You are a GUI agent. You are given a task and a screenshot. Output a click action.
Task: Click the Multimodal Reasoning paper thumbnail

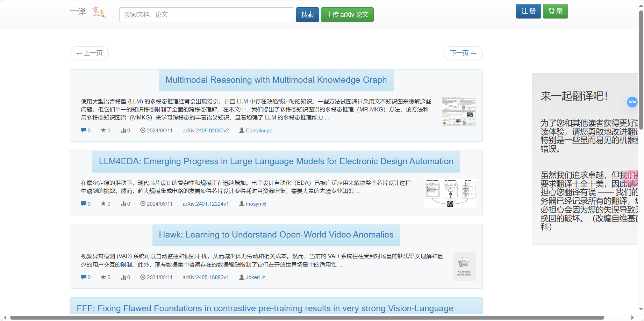click(x=458, y=111)
